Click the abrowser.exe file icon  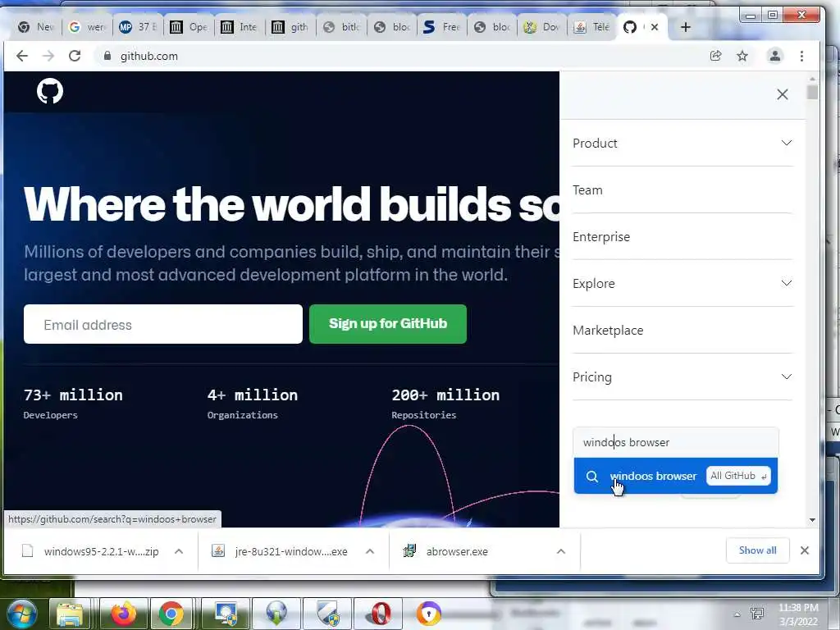(x=409, y=550)
